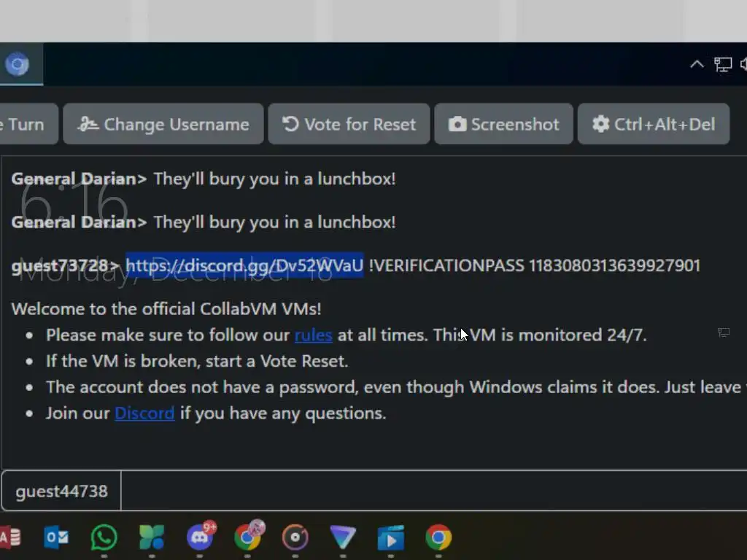The height and width of the screenshot is (560, 747).
Task: Expand the hidden system tray icons chevron
Action: click(697, 64)
